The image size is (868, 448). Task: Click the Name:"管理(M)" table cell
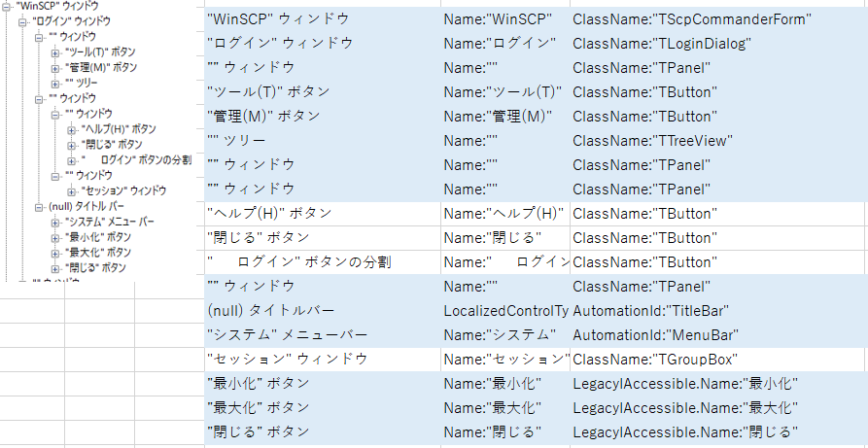pos(505,117)
